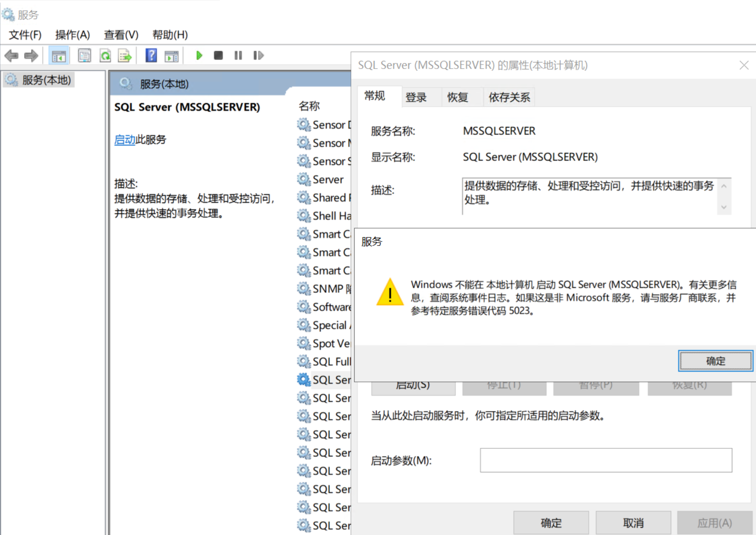Click the forward arrow toolbar icon
756x535 pixels.
pos(31,56)
